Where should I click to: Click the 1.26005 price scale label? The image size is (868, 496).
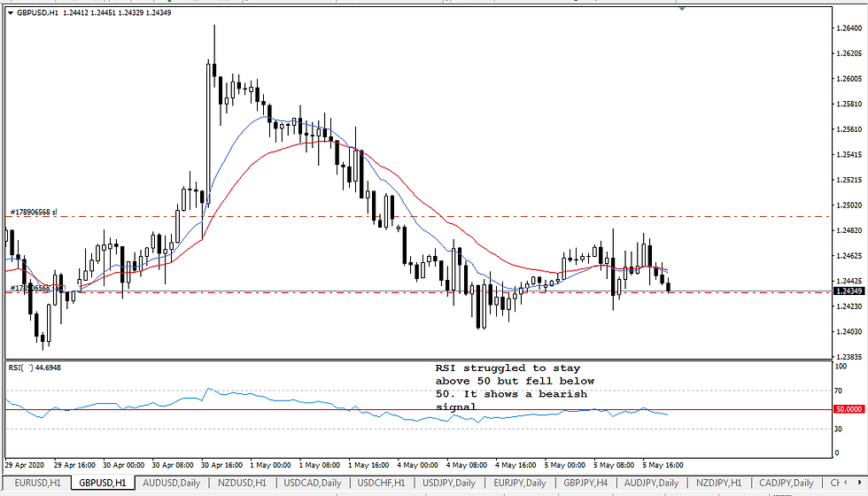pyautogui.click(x=849, y=79)
